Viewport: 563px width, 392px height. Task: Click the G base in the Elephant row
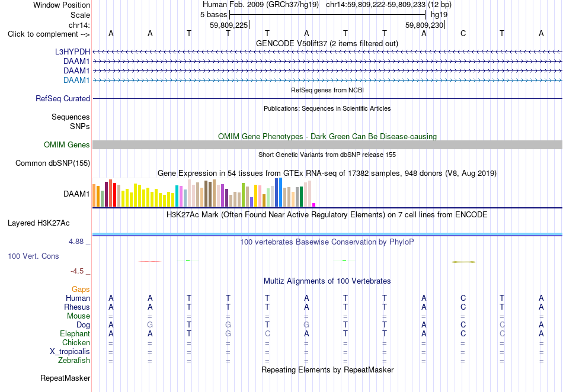228,333
